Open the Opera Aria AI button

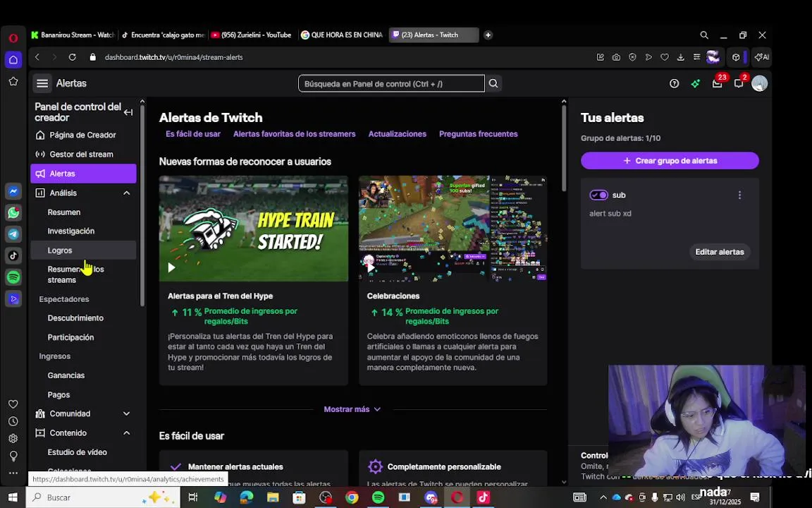(x=762, y=57)
